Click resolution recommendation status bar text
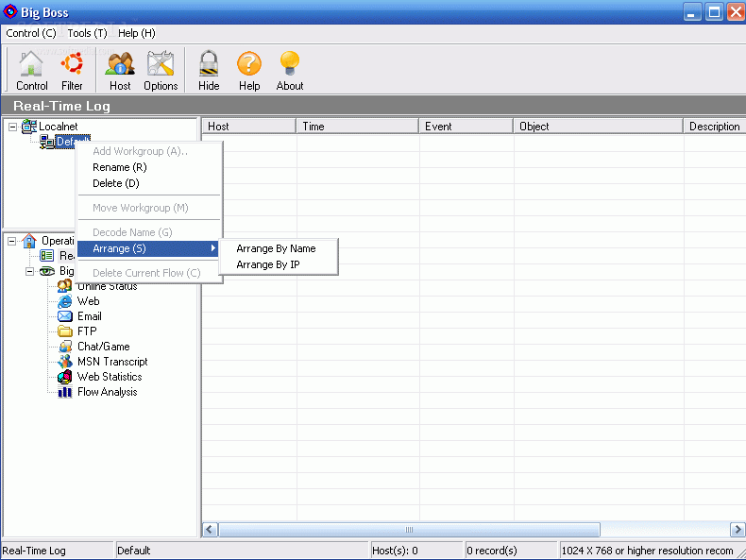Viewport: 746px width, 560px height. [x=648, y=551]
